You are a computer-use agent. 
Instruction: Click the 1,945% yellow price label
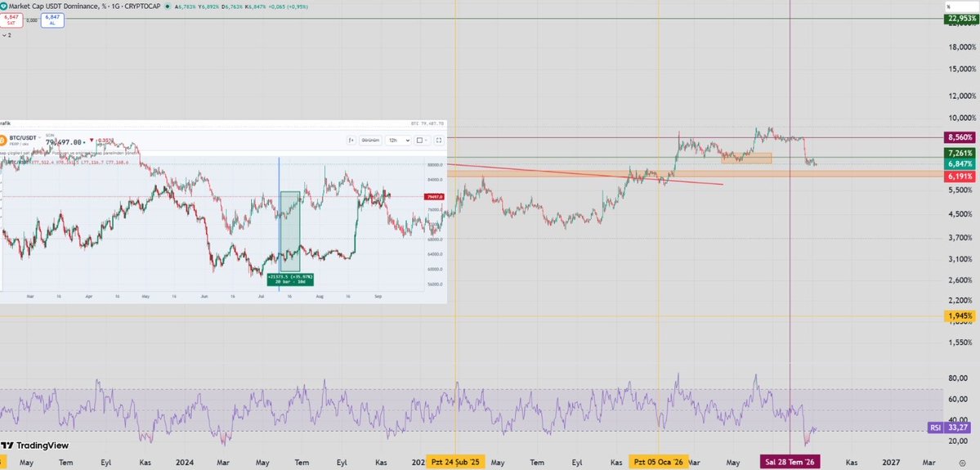[x=960, y=316]
